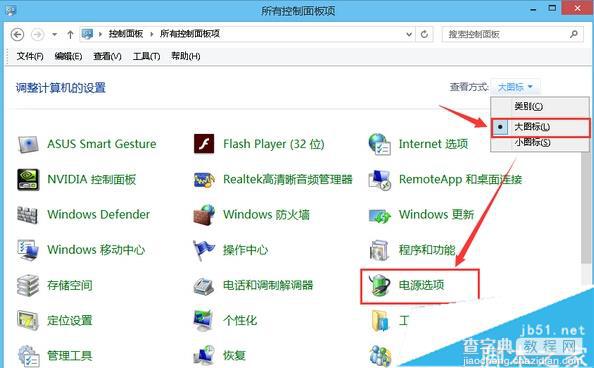
Task: Click the 程序和功能 icon
Action: tap(379, 251)
